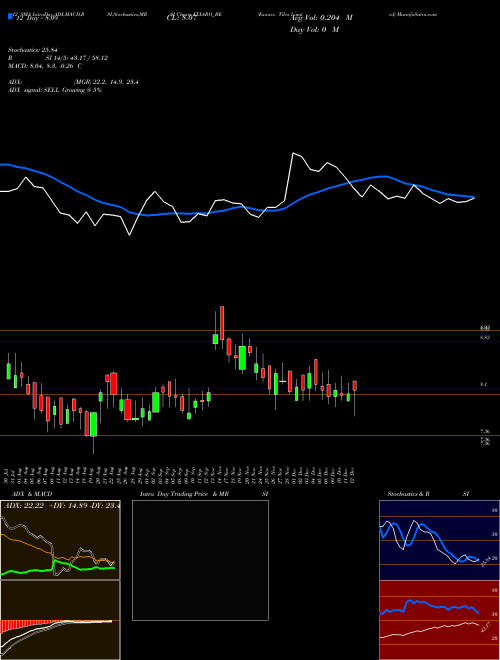Click the '(MGR) 22.2, 14.9, 23.4' ADX values
500x660 pixels.
tap(106, 82)
